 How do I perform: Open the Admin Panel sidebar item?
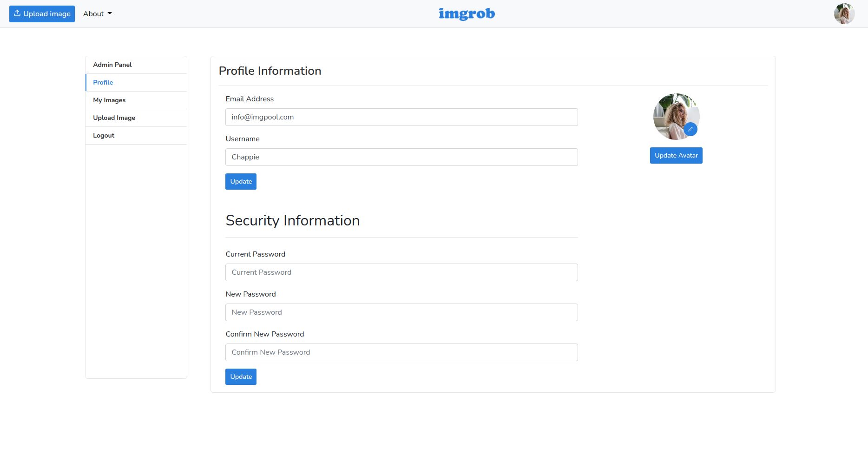point(112,65)
